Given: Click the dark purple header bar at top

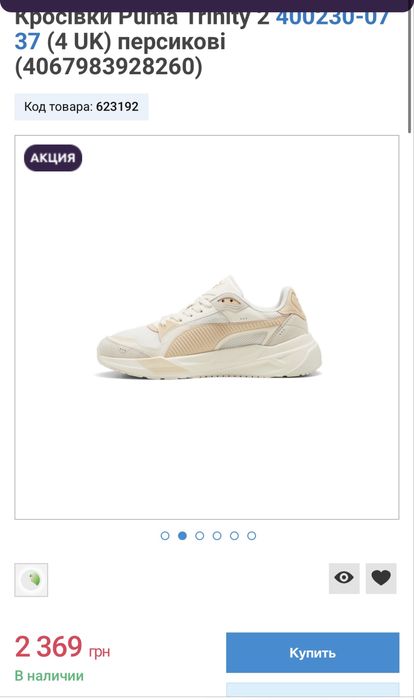Looking at the screenshot, I should coord(205,5).
